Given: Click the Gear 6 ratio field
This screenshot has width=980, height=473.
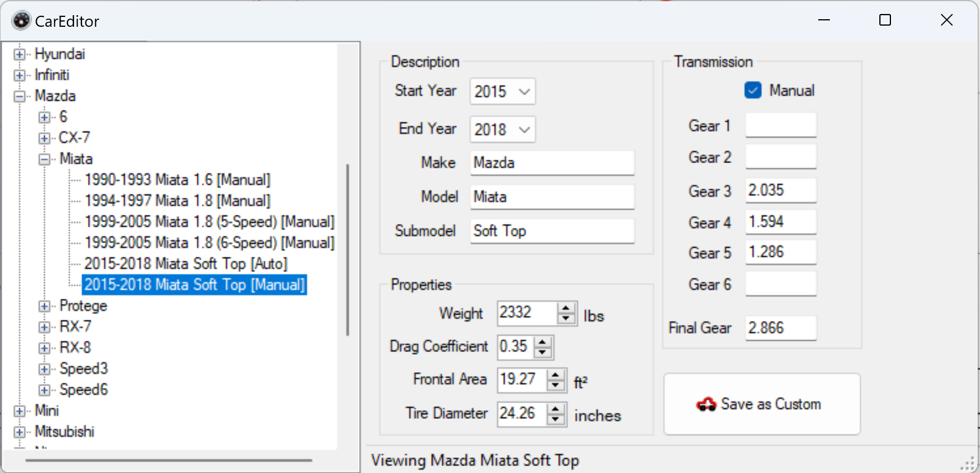Looking at the screenshot, I should click(x=781, y=284).
